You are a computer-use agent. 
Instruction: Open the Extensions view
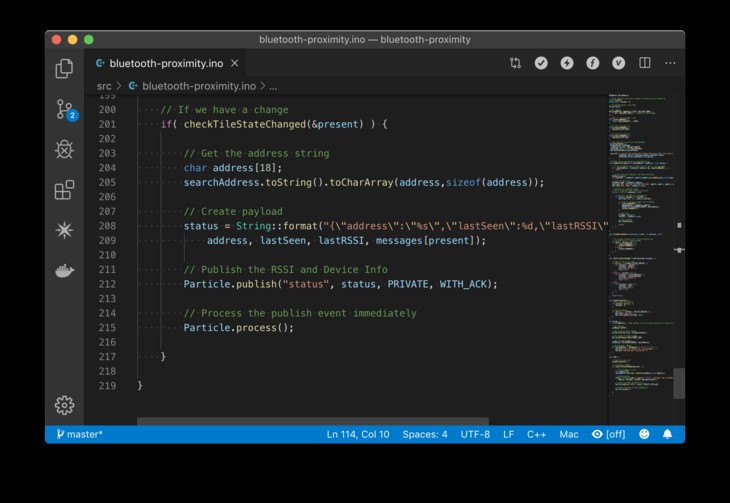coord(64,190)
